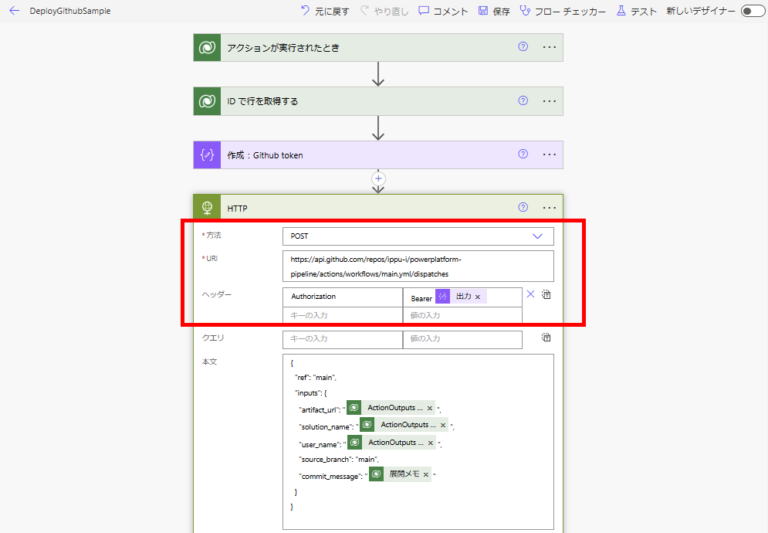Viewport: 768px width, 533px height.
Task: Click the help icon on HTTP action
Action: (x=523, y=208)
